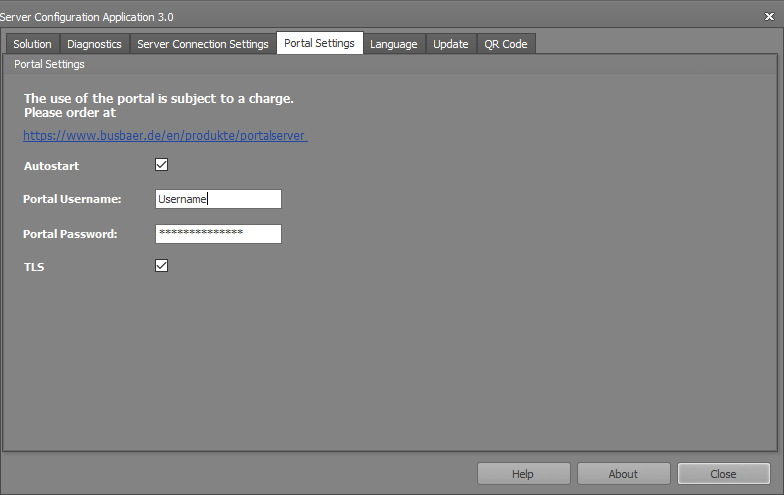The height and width of the screenshot is (495, 784).
Task: Switch to the Update tab
Action: pyautogui.click(x=450, y=44)
